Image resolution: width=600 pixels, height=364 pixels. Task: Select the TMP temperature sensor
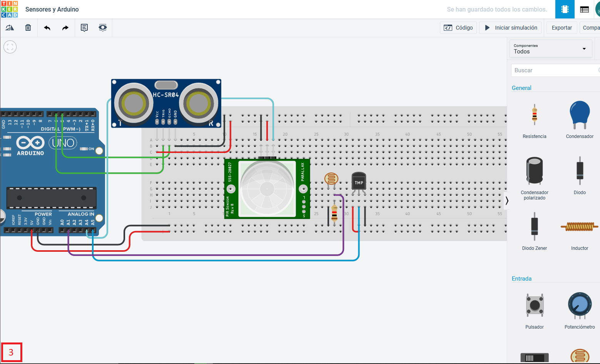(359, 181)
